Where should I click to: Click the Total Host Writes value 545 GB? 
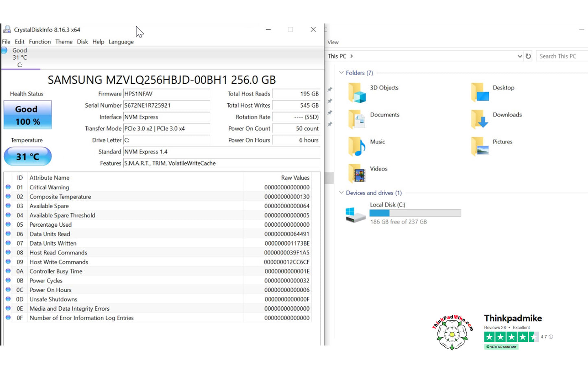coord(296,105)
